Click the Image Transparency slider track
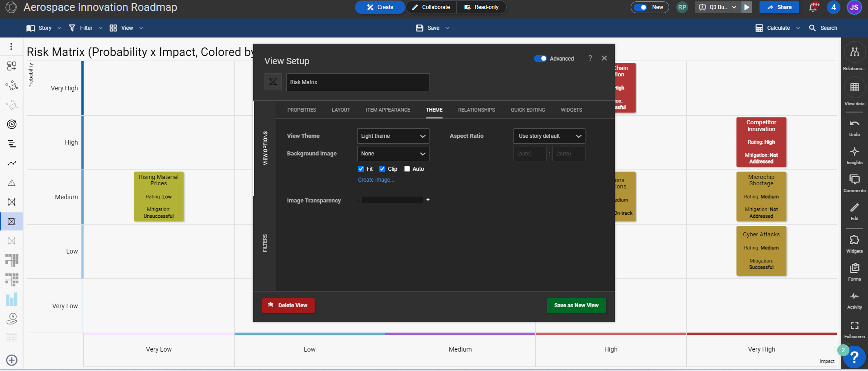This screenshot has width=868, height=371. 392,200
